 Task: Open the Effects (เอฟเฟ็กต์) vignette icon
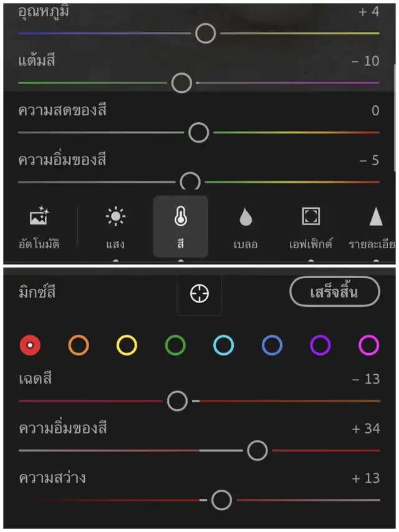click(x=310, y=217)
